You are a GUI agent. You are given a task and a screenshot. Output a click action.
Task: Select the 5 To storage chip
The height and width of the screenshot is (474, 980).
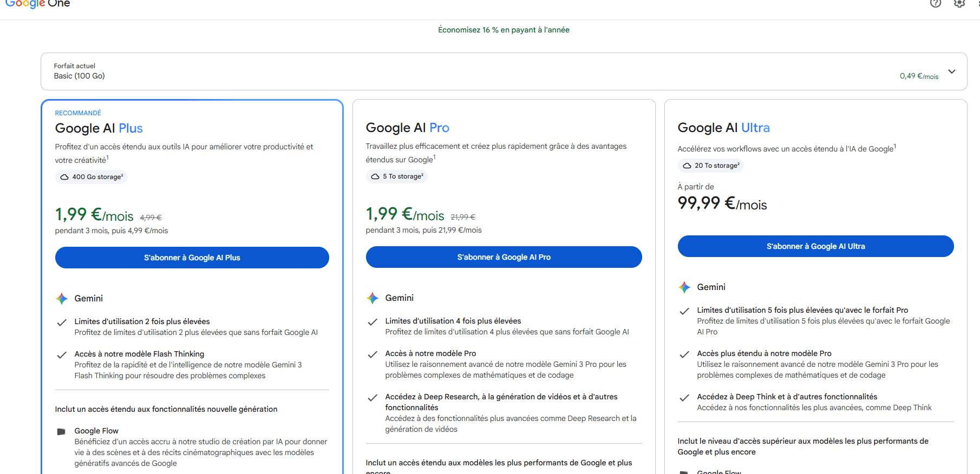(397, 176)
